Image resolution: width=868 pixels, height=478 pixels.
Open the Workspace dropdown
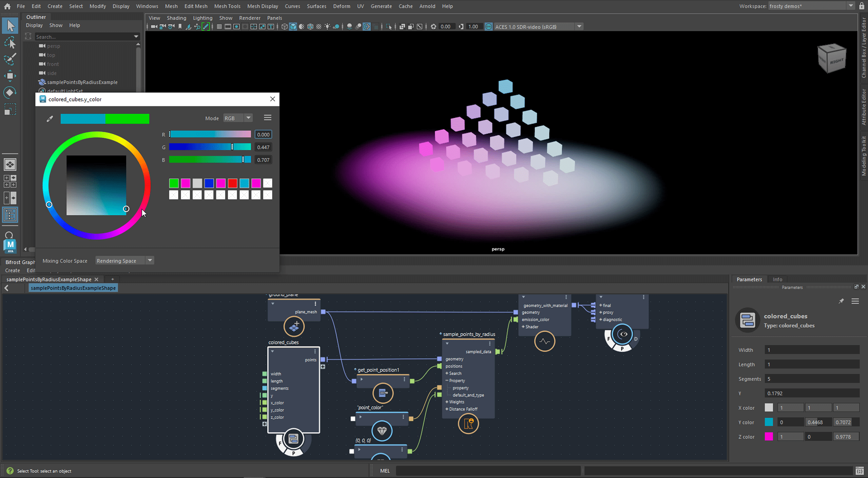(x=811, y=6)
